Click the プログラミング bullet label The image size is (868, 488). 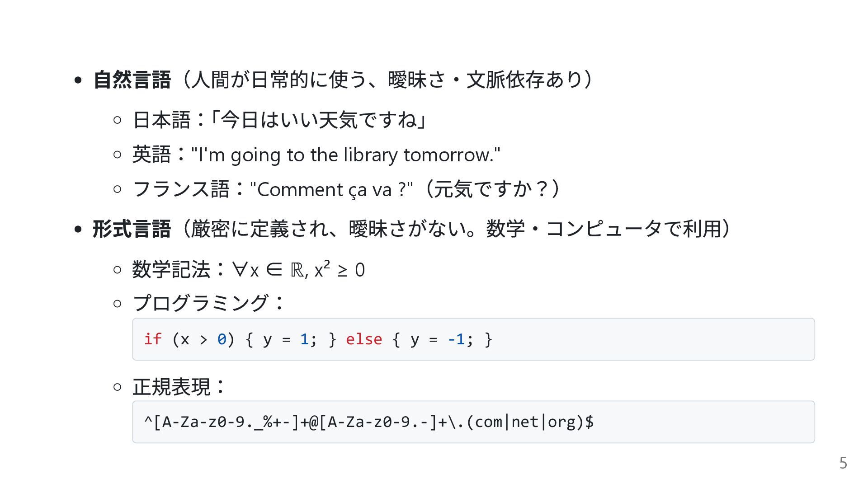200,303
